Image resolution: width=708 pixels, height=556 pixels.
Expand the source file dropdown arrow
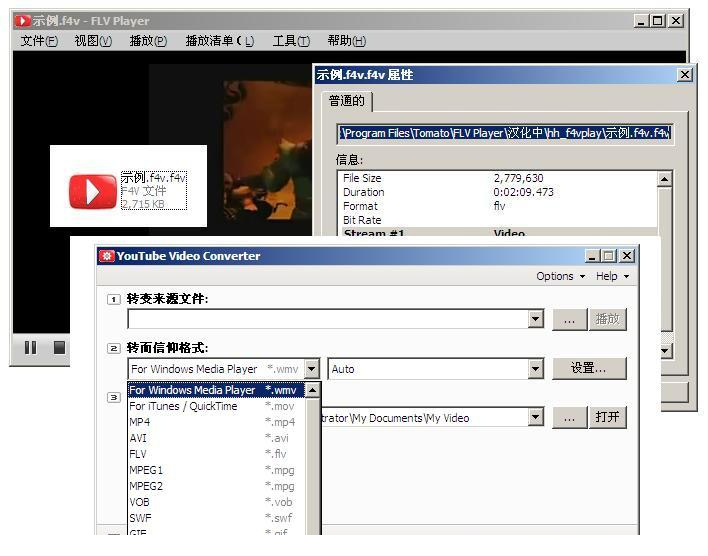click(x=535, y=319)
